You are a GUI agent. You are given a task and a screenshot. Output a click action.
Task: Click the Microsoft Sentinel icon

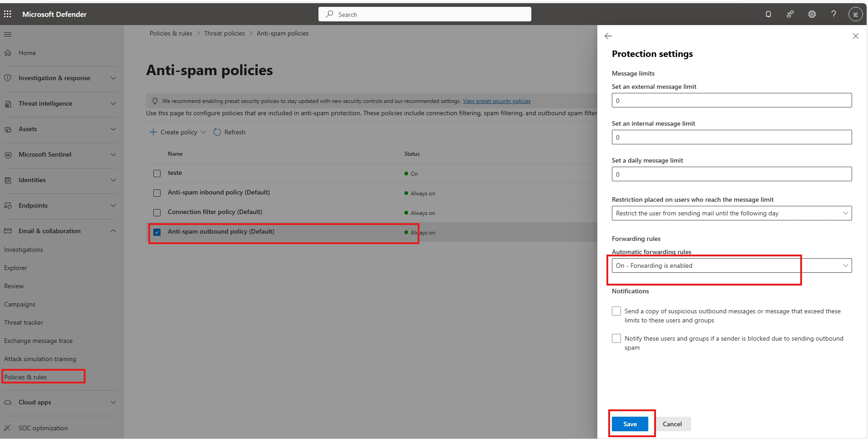pyautogui.click(x=8, y=155)
